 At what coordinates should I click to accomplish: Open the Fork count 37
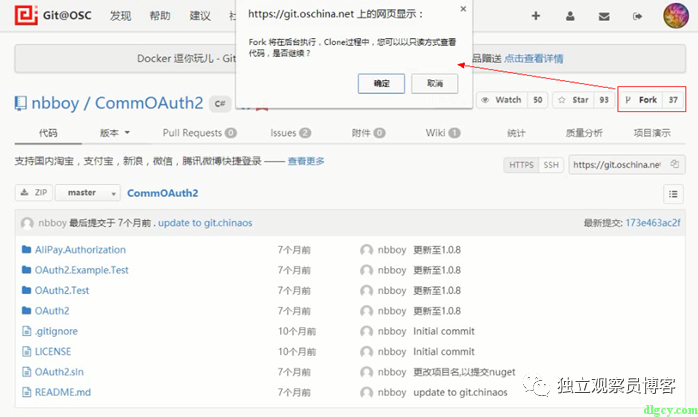pyautogui.click(x=673, y=100)
